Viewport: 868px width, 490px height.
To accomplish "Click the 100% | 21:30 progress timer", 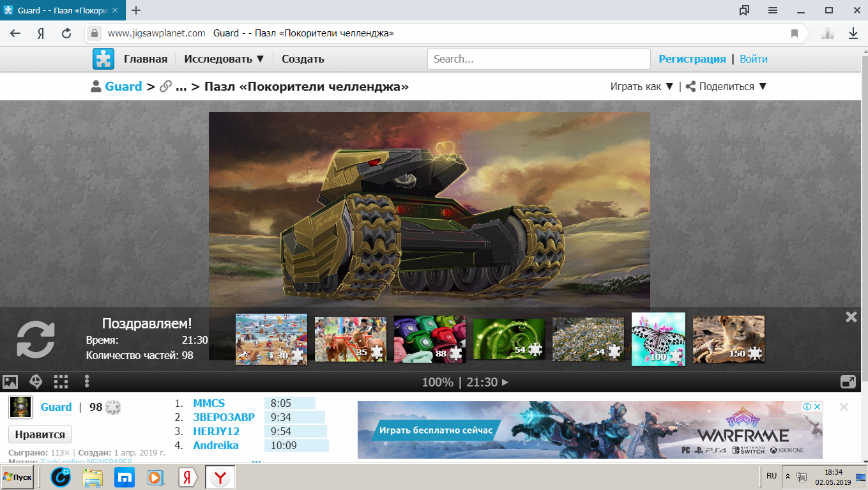I will (465, 382).
